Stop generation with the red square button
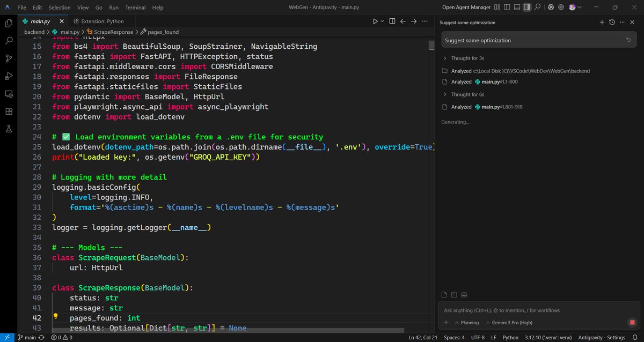644x342 pixels. tap(632, 323)
